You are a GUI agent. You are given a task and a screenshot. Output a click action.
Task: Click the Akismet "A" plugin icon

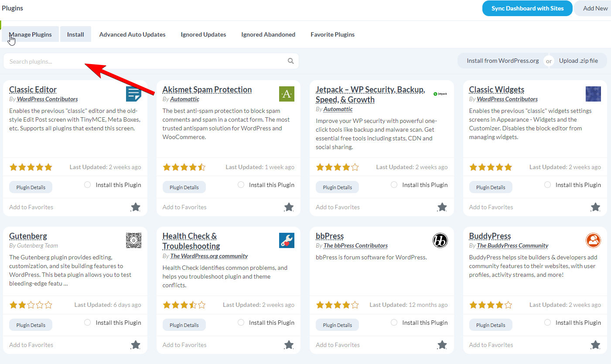click(287, 94)
